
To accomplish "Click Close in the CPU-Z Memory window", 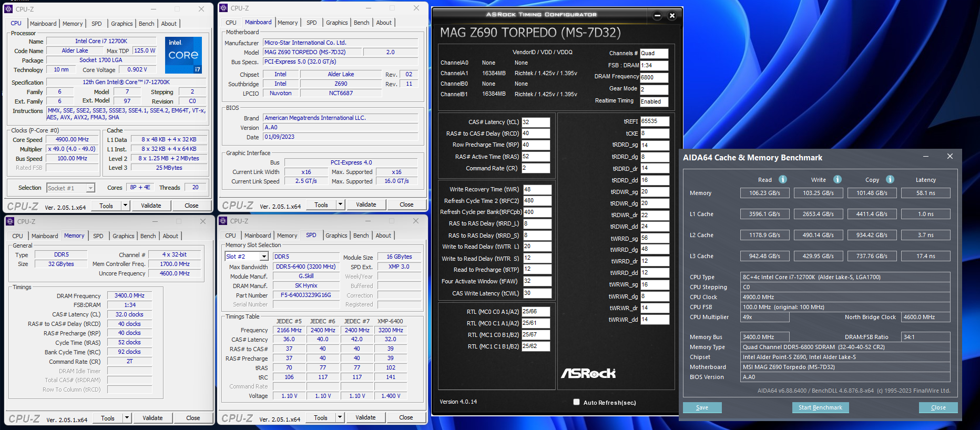I will click(193, 418).
